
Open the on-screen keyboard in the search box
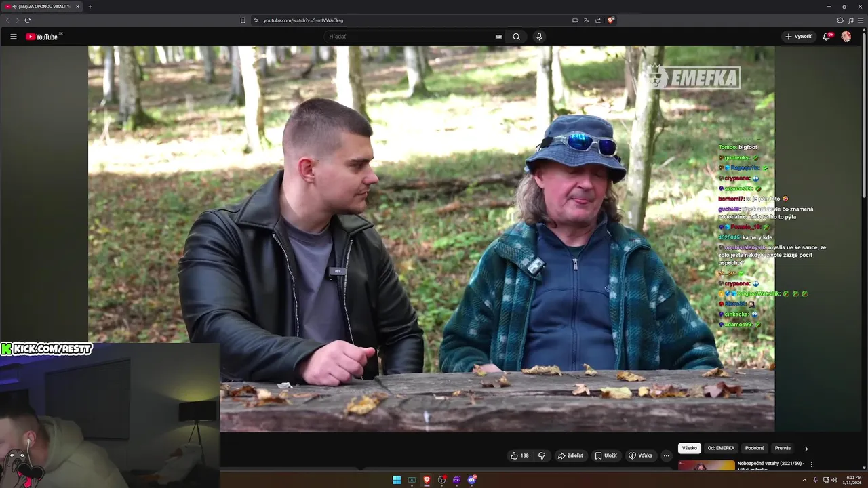tap(499, 37)
